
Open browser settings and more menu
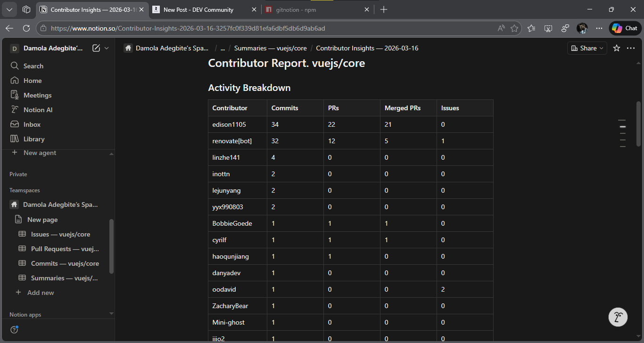pos(599,28)
